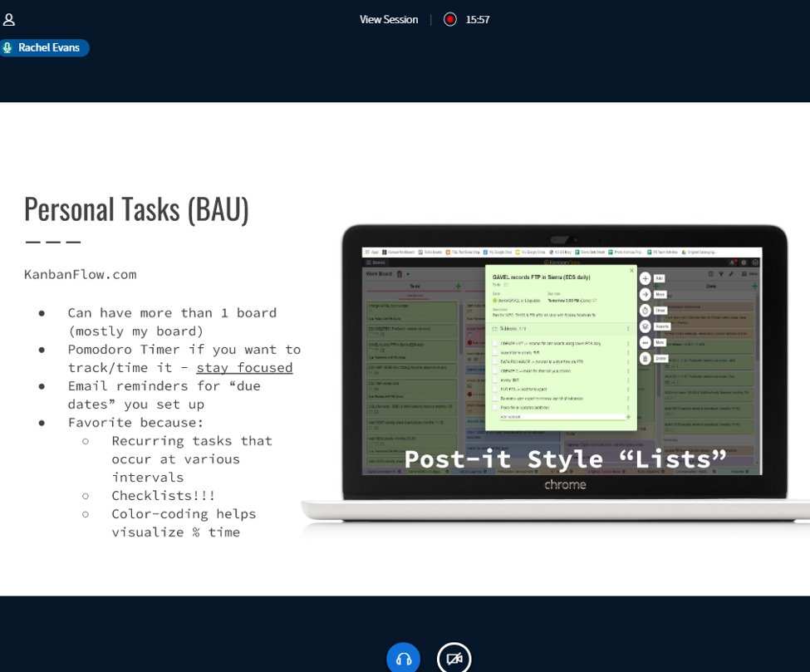Screen dimensions: 810x672
Task: Click the GAVEL records FTP card title
Action: pos(541,277)
